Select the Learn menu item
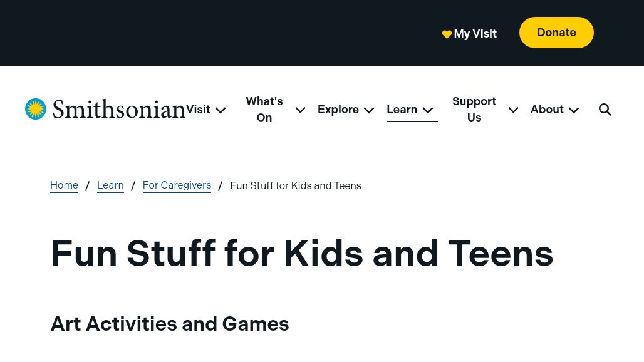The width and height of the screenshot is (644, 362). pos(402,110)
